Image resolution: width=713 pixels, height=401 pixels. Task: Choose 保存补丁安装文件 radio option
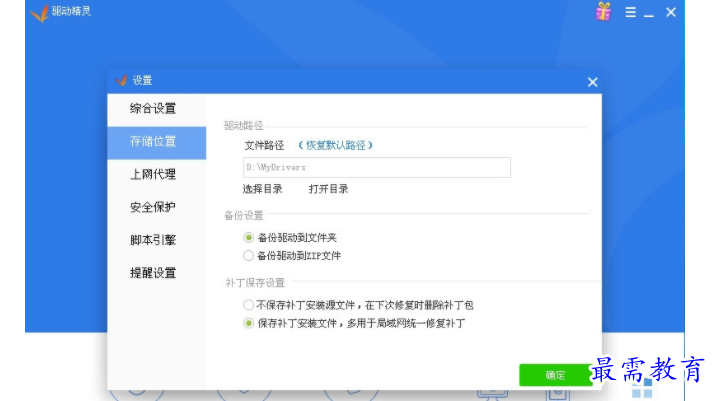248,323
